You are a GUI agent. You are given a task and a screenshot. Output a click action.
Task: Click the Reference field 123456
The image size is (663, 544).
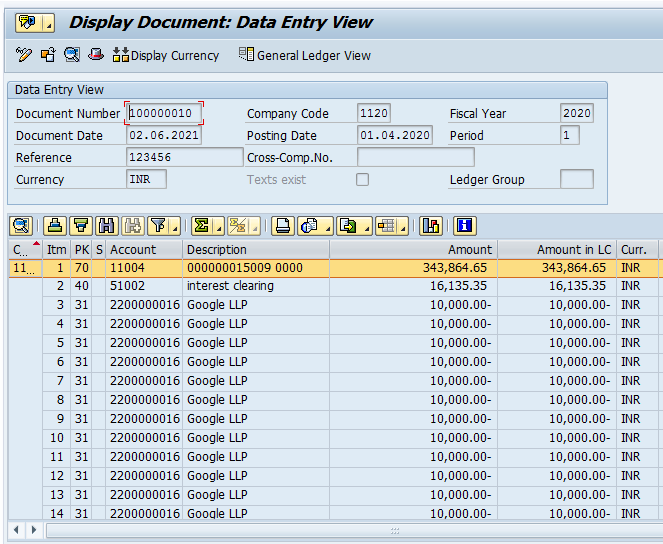coord(185,157)
